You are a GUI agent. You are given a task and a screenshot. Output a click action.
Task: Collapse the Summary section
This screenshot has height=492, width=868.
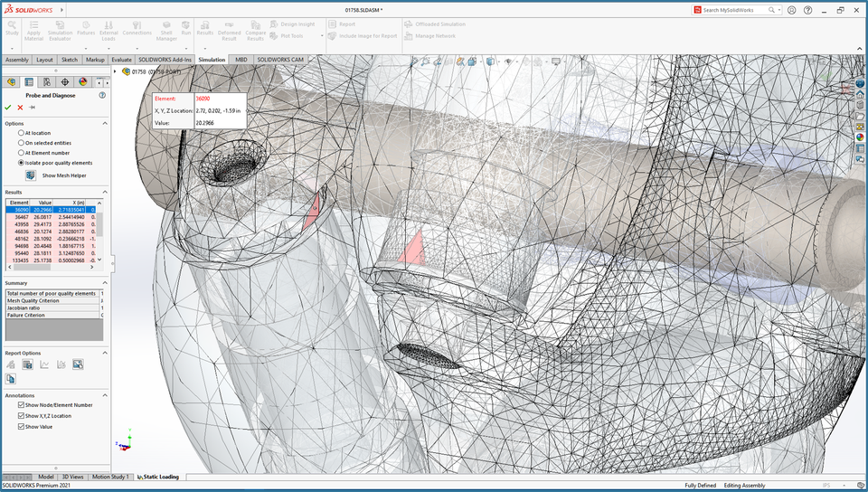click(x=105, y=283)
